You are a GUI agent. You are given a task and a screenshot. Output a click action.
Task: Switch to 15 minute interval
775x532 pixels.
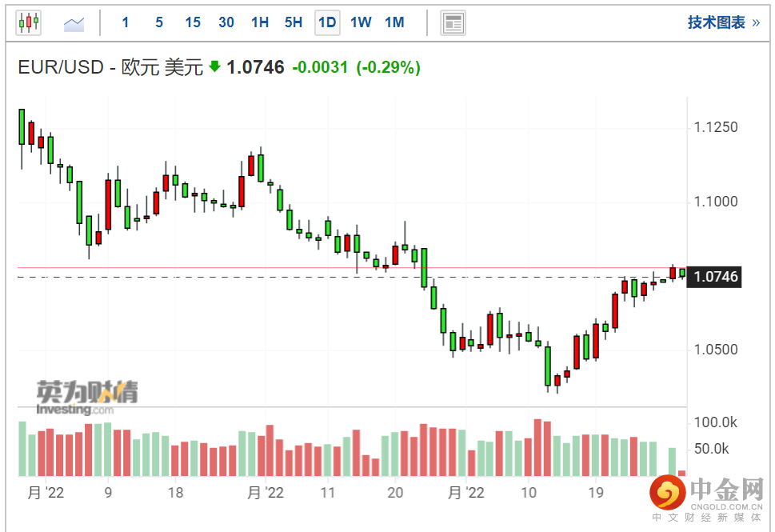point(192,22)
